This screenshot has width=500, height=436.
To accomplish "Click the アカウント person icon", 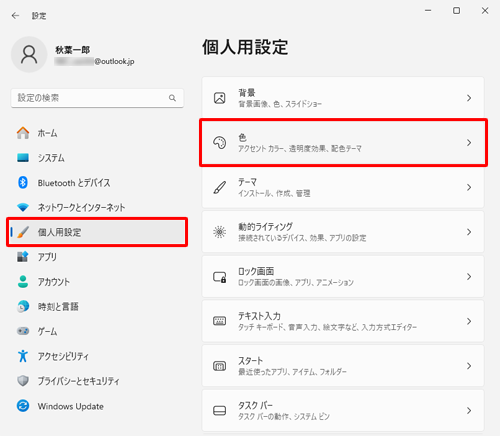I will (x=23, y=282).
